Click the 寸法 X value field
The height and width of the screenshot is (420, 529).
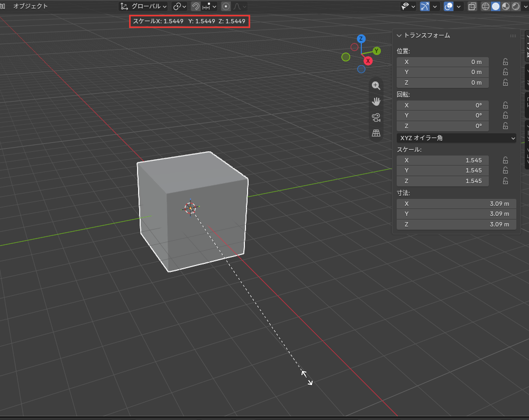point(457,204)
